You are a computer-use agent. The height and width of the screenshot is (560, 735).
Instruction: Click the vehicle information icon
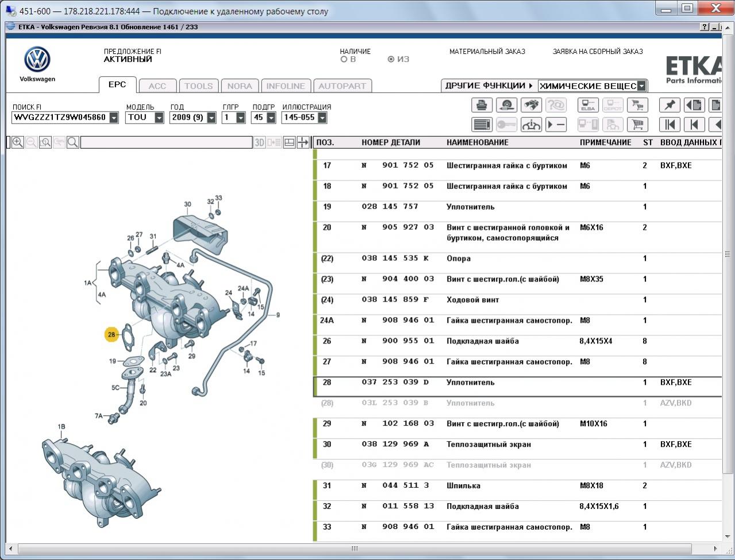coord(531,125)
